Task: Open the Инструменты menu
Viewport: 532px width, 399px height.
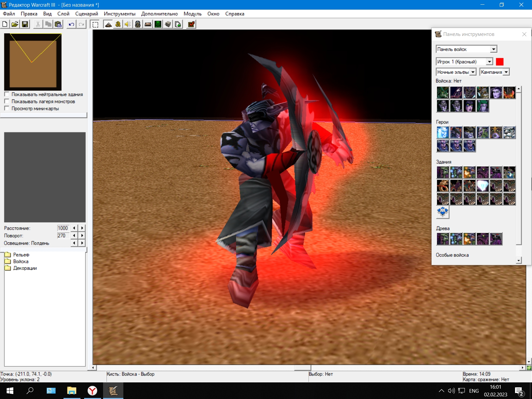Action: click(120, 14)
